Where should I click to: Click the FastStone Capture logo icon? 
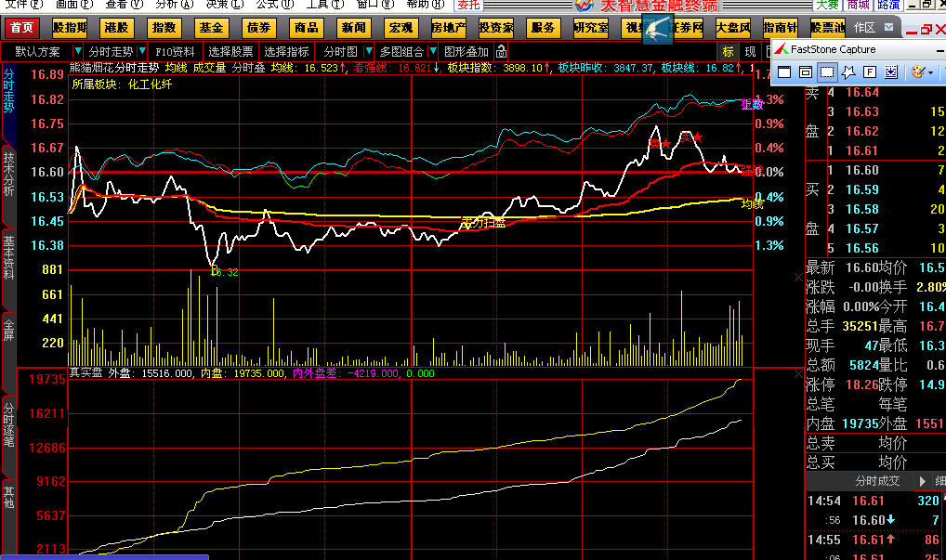click(x=782, y=49)
